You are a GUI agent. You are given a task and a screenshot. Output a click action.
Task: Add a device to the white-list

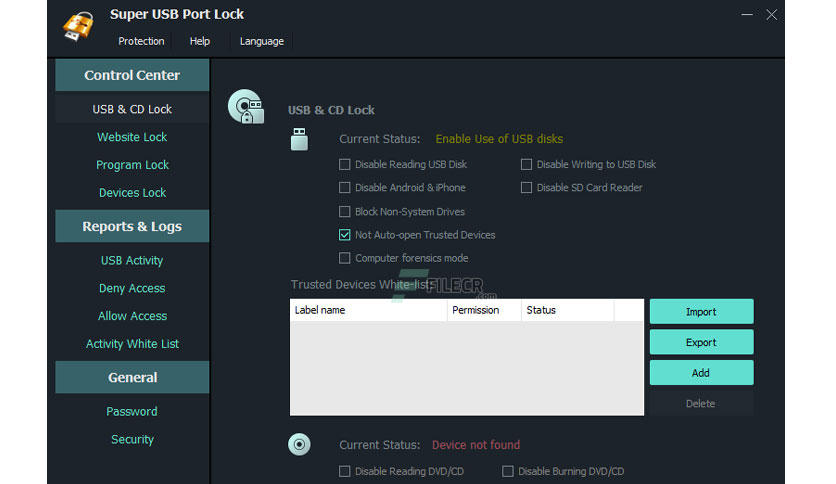pyautogui.click(x=701, y=373)
